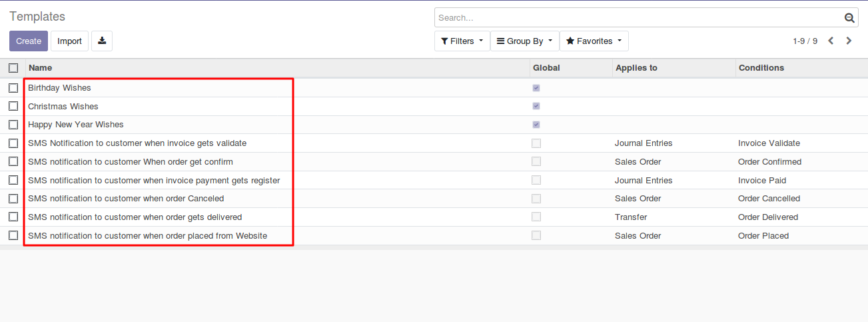Viewport: 868px width, 322px height.
Task: Open the Favorites dropdown
Action: pos(594,41)
